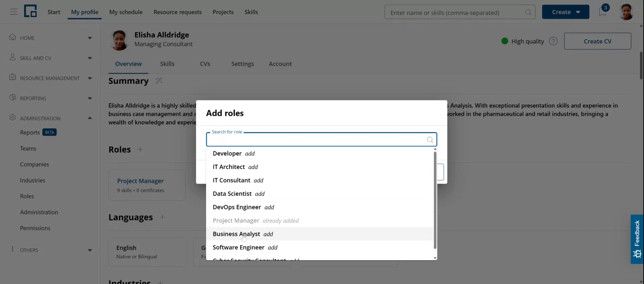The image size is (644, 284).
Task: Open the user avatar in top bar
Action: (626, 12)
